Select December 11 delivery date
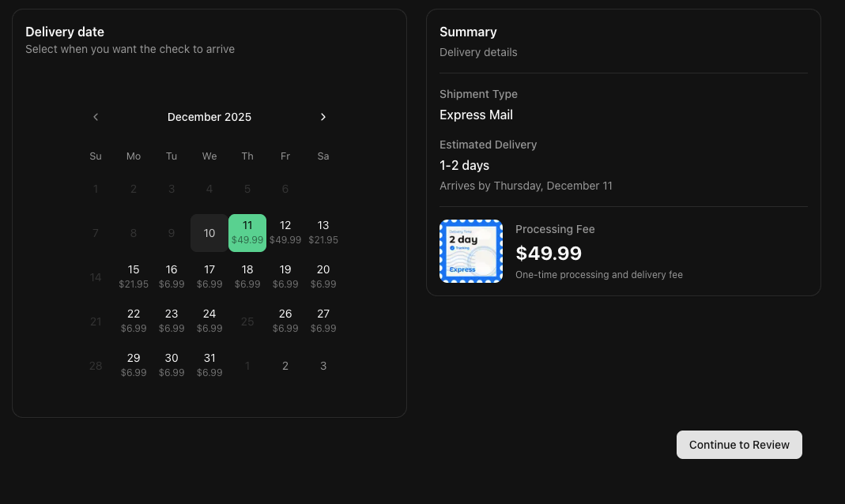Viewport: 845px width, 504px height. point(247,231)
